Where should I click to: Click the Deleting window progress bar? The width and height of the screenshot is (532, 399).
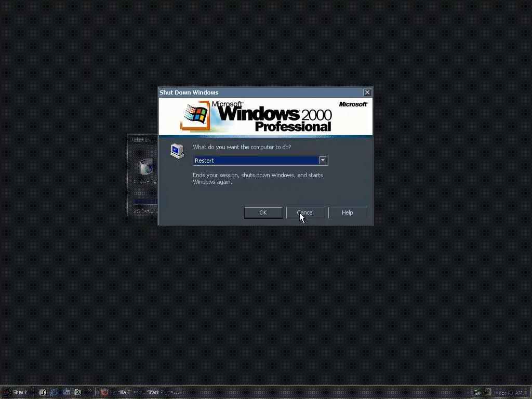click(x=146, y=202)
